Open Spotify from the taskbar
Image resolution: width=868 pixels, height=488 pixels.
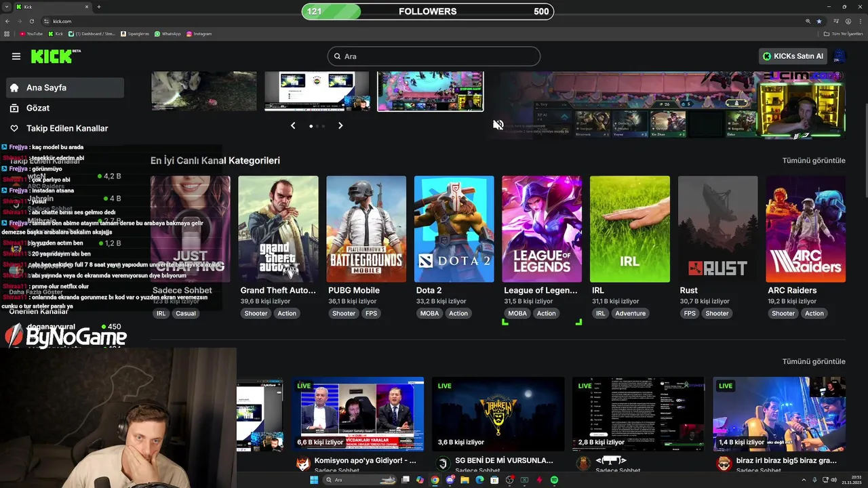pos(554,480)
